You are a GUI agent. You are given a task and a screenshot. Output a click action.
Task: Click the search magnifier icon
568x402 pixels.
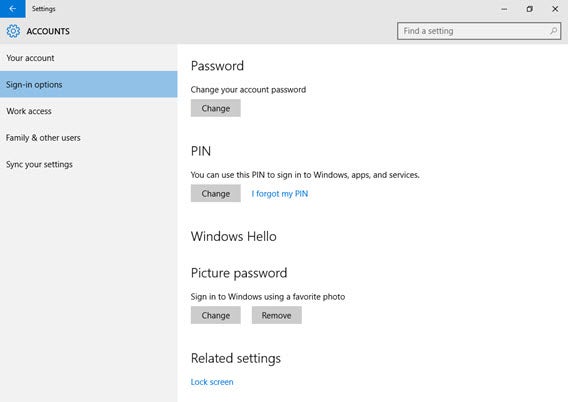[x=553, y=31]
